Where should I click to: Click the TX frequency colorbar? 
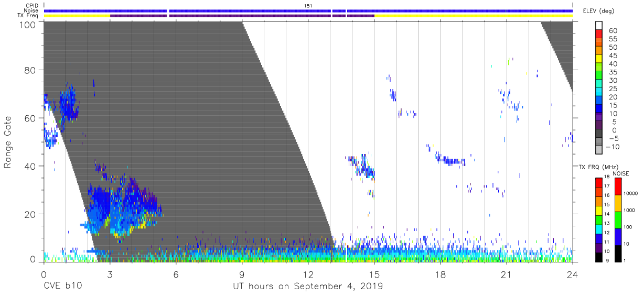[599, 219]
